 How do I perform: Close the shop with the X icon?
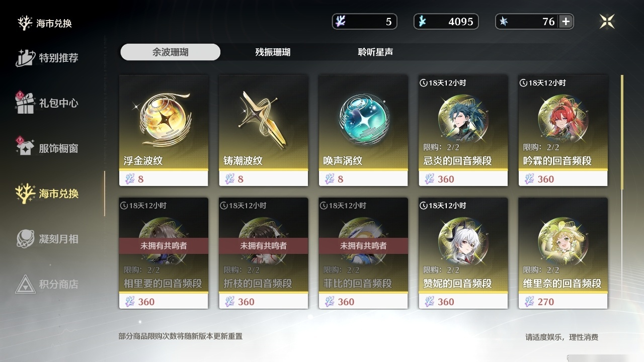point(607,22)
